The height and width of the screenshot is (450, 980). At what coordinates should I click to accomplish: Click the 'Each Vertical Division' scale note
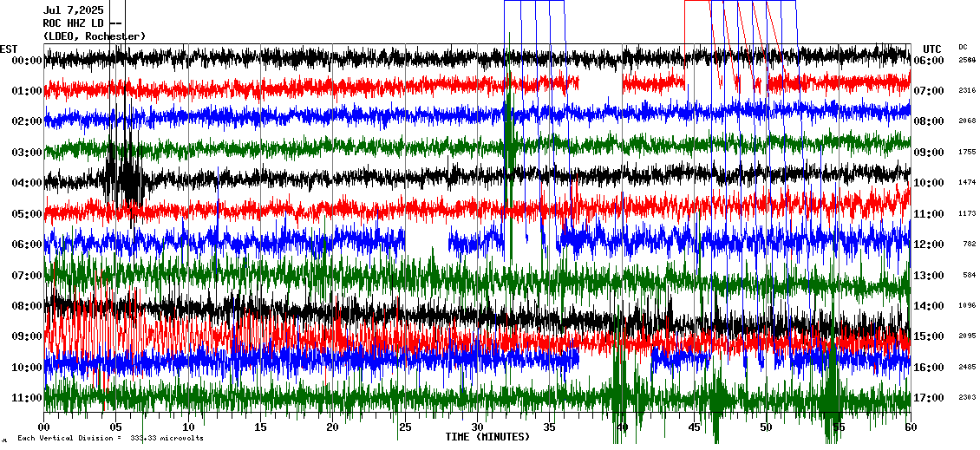(111, 439)
